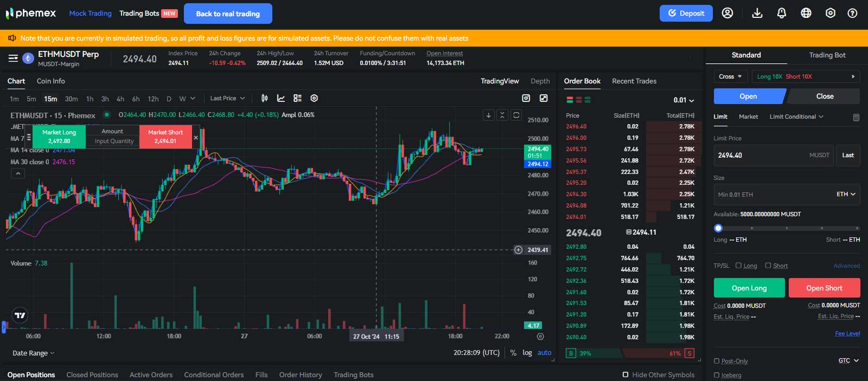
Task: Click the Size input field
Action: [x=787, y=194]
